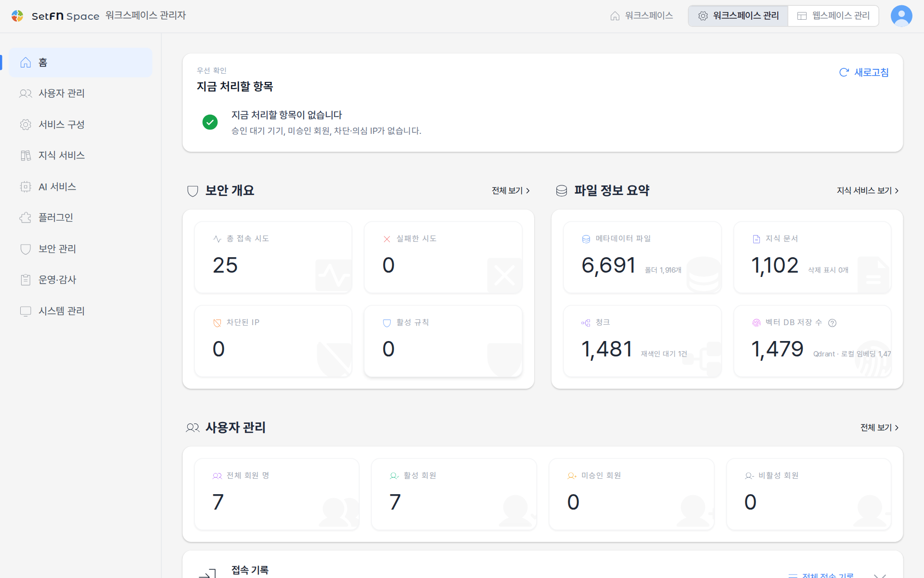924x578 pixels.
Task: Open 지식 서비스 in the sidebar
Action: 80,156
